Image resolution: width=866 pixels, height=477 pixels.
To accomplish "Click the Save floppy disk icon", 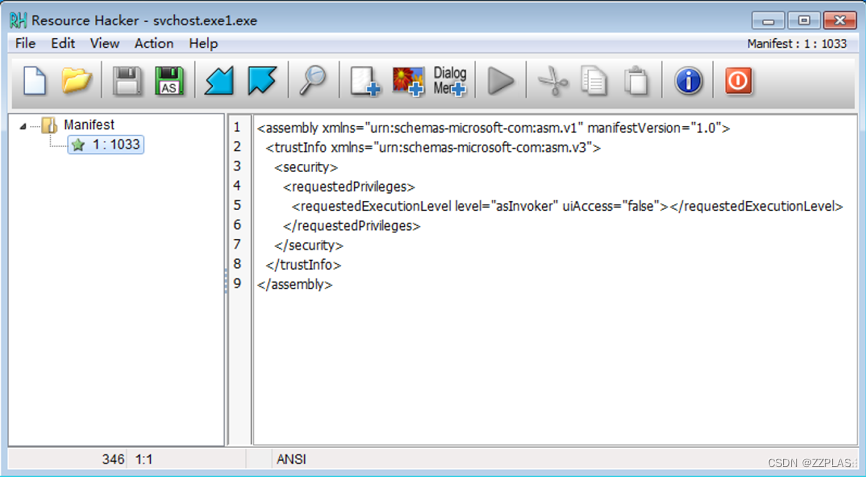I will [127, 81].
